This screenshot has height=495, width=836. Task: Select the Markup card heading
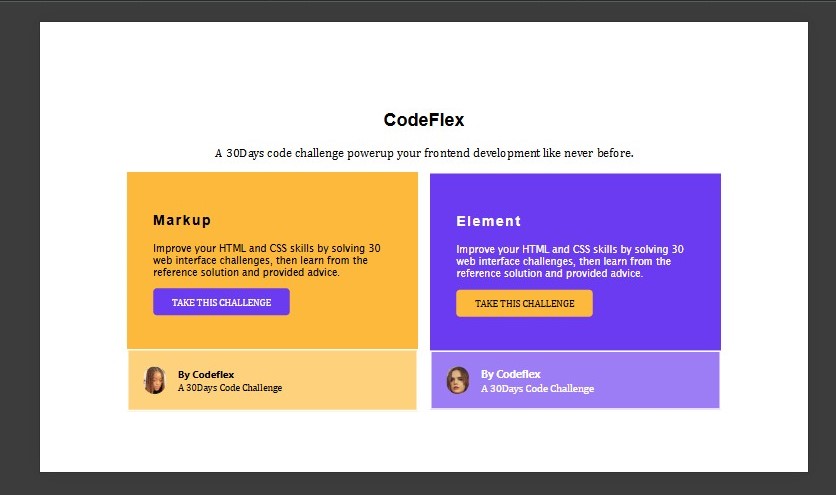[182, 220]
